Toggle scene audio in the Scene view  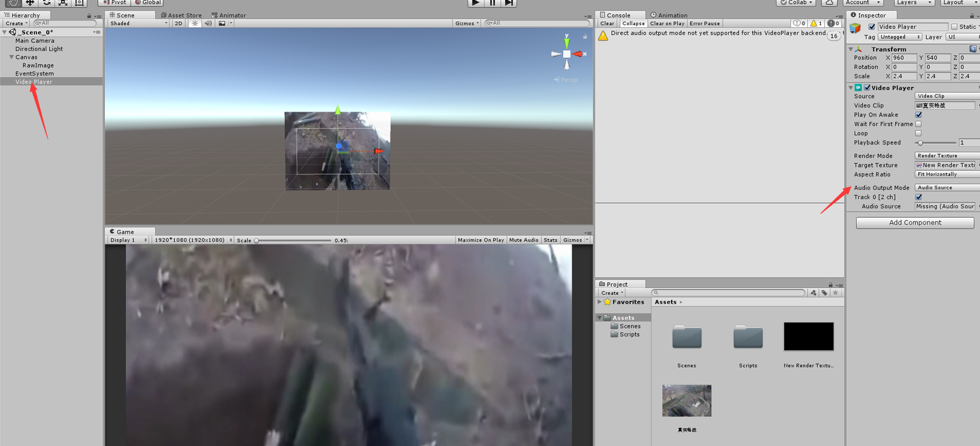[x=207, y=23]
